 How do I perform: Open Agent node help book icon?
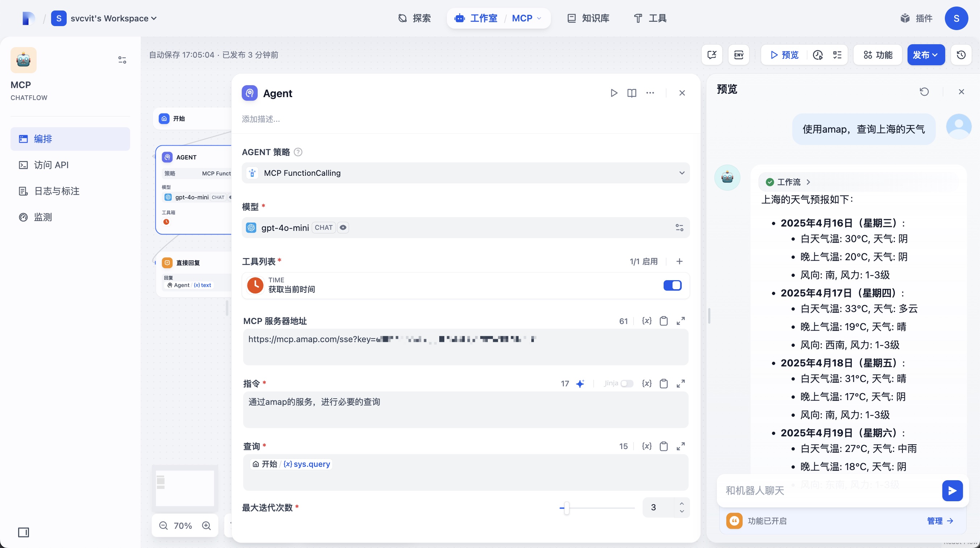[631, 93]
